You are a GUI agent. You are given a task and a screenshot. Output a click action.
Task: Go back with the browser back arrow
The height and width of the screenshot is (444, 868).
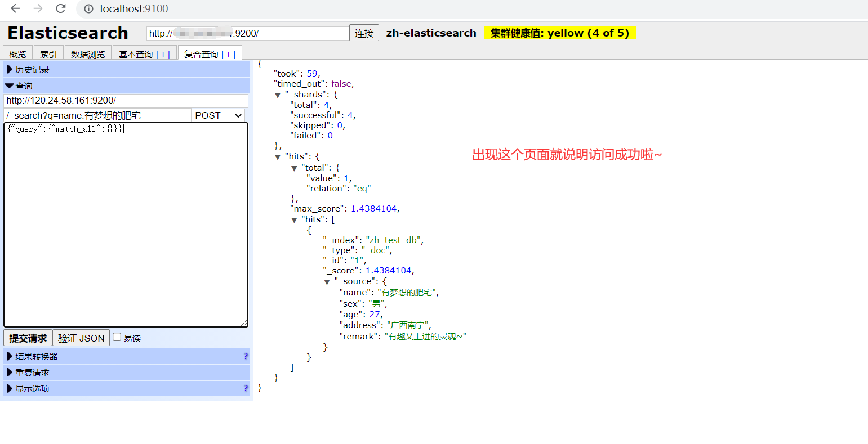coord(15,8)
